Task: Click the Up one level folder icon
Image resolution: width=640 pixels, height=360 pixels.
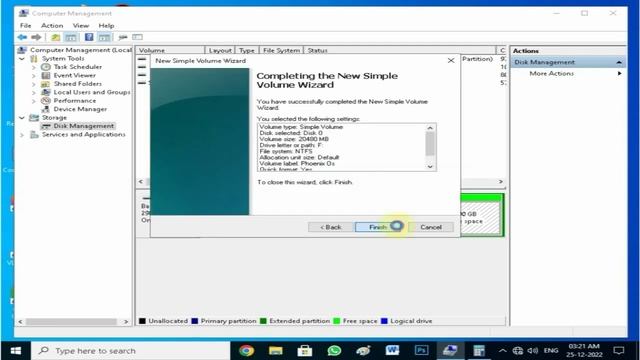Action: [55, 37]
